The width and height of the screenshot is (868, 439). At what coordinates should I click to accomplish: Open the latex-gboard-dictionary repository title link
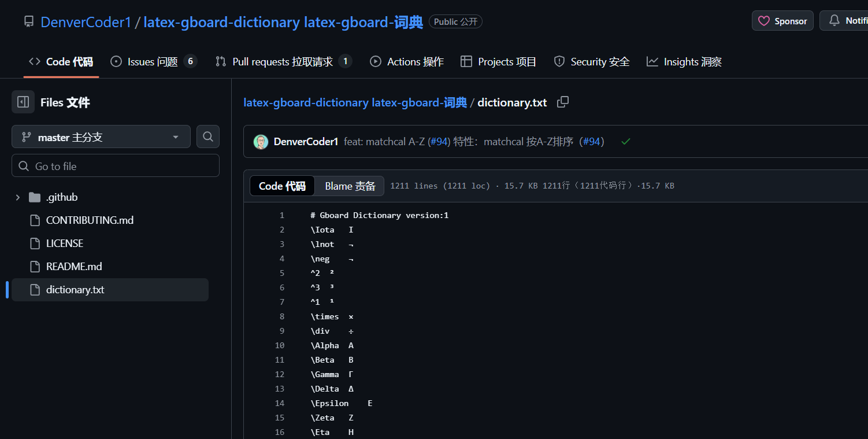(x=283, y=22)
